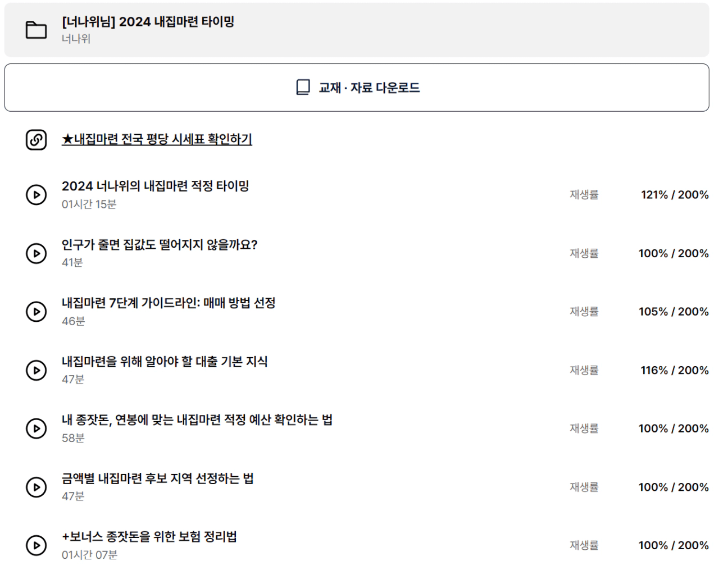Screen dimensions: 728x570
Task: Open the ★내집마련 전국 평당 시세표 확인하기 link
Action: pyautogui.click(x=157, y=139)
